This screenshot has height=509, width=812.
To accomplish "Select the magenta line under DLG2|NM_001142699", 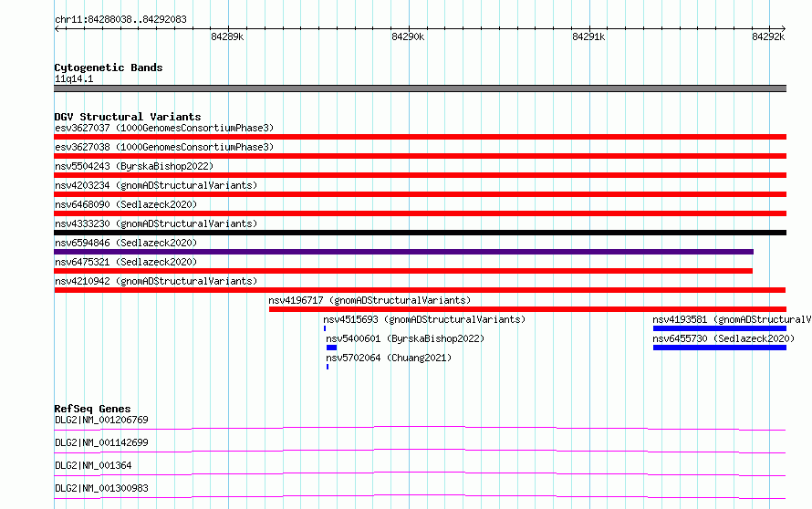I will pyautogui.click(x=420, y=451).
